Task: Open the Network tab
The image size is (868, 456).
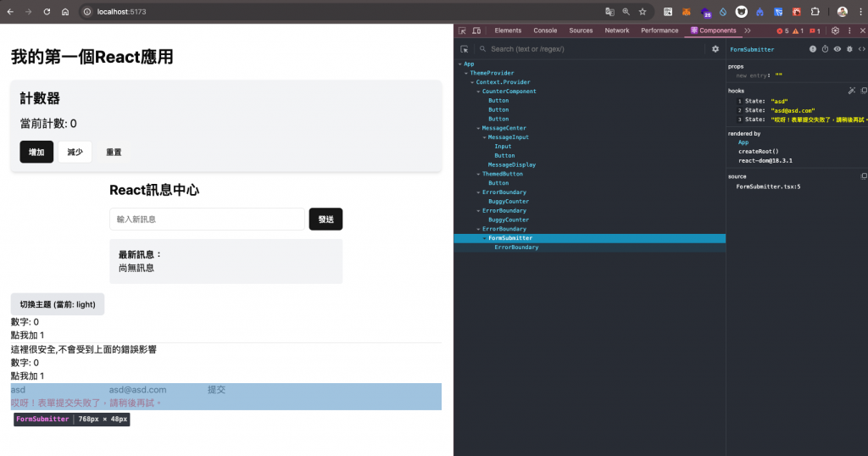Action: click(x=617, y=31)
